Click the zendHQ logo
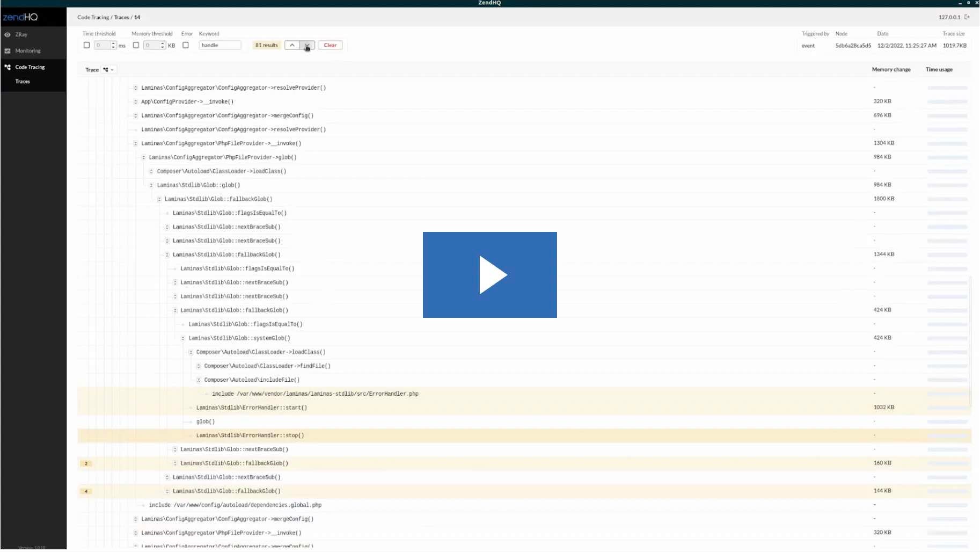The image size is (980, 552). coord(20,17)
